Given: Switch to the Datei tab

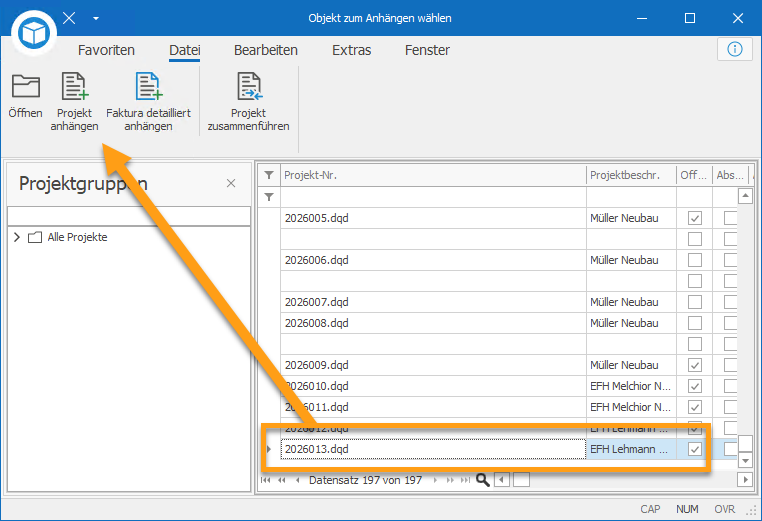Looking at the screenshot, I should (185, 50).
